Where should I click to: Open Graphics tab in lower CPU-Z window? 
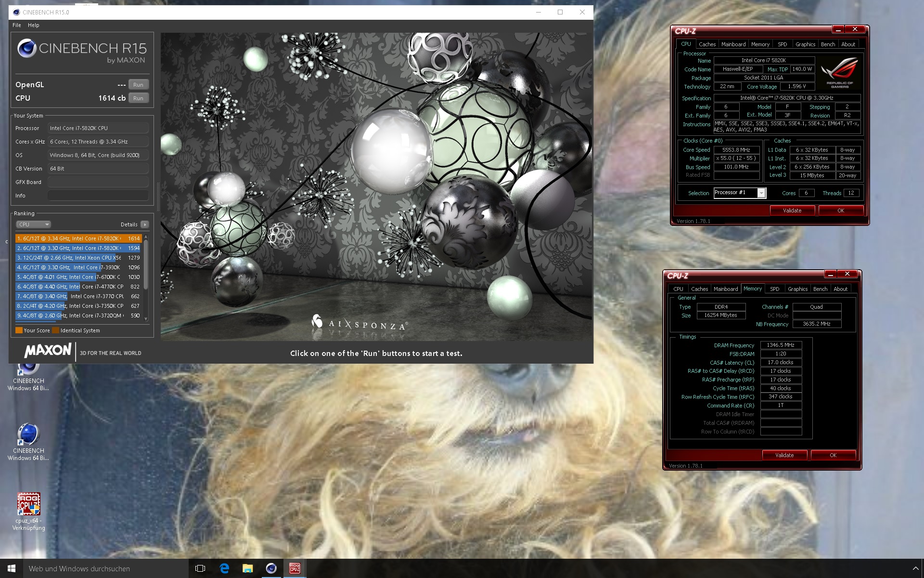point(797,289)
